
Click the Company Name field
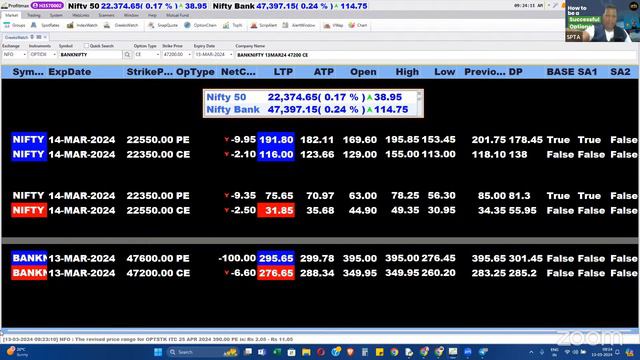point(435,55)
